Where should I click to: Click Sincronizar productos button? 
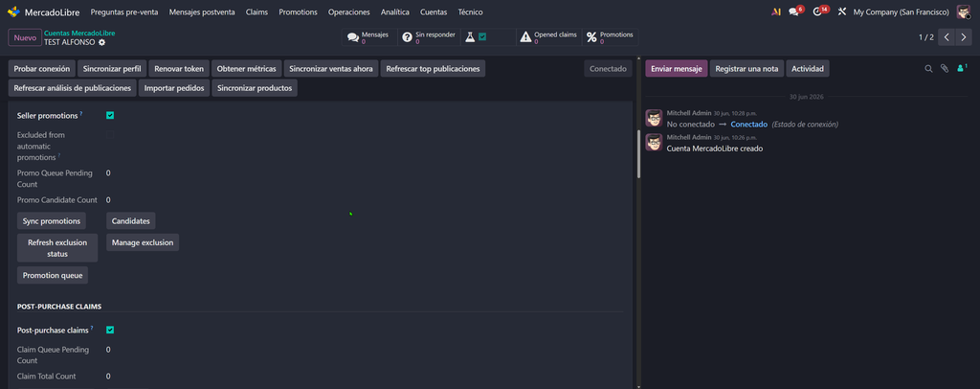tap(255, 88)
